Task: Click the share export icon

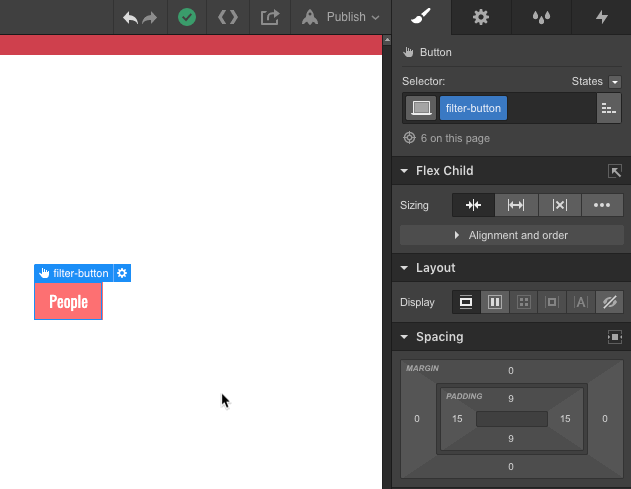Action: point(270,17)
